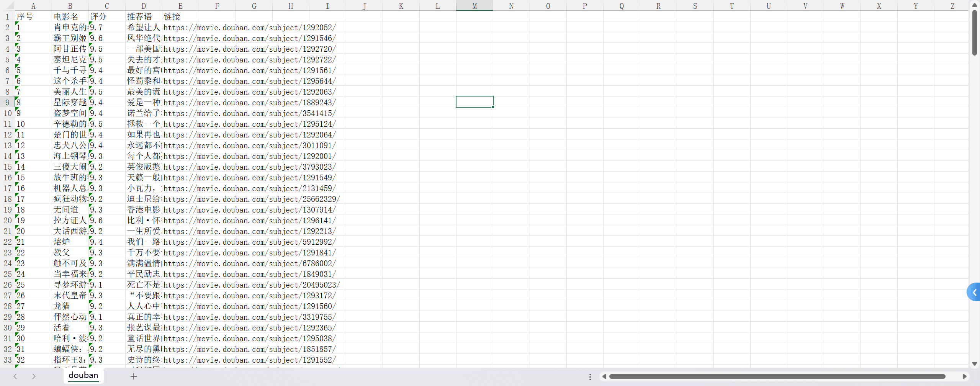This screenshot has width=980, height=386.
Task: Select column M header
Action: [x=474, y=6]
